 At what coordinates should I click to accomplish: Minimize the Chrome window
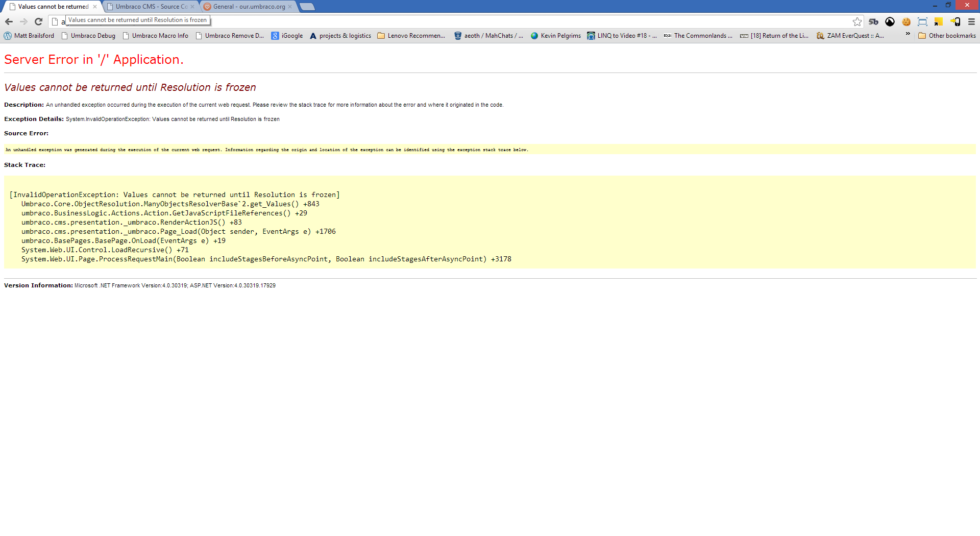click(x=935, y=5)
